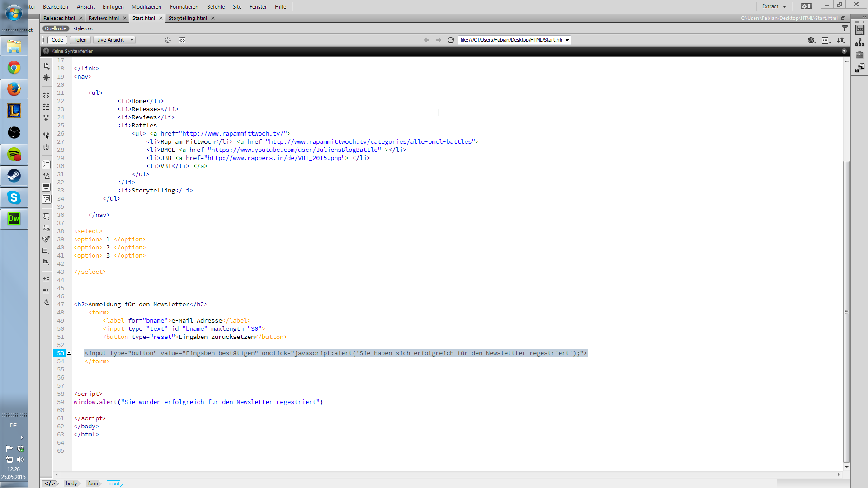
Task: Open Firefox from the taskbar
Action: pos(14,89)
